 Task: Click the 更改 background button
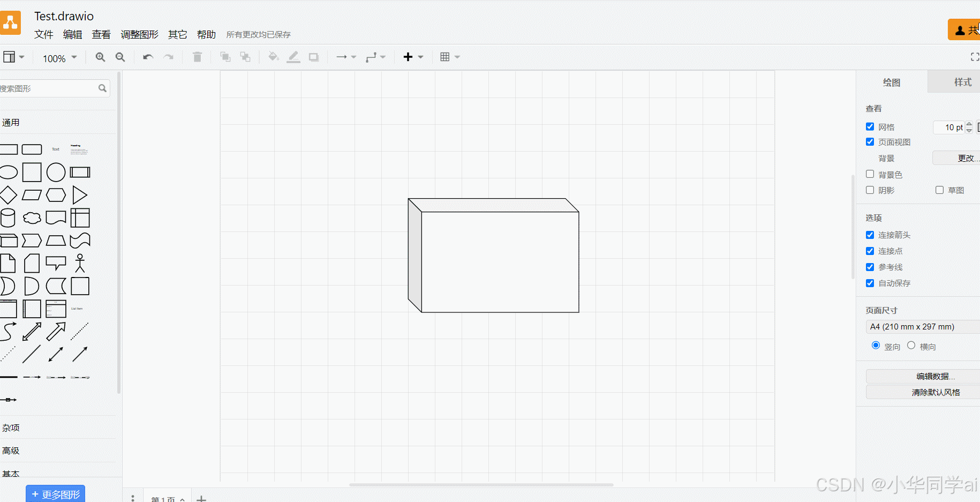(x=956, y=158)
